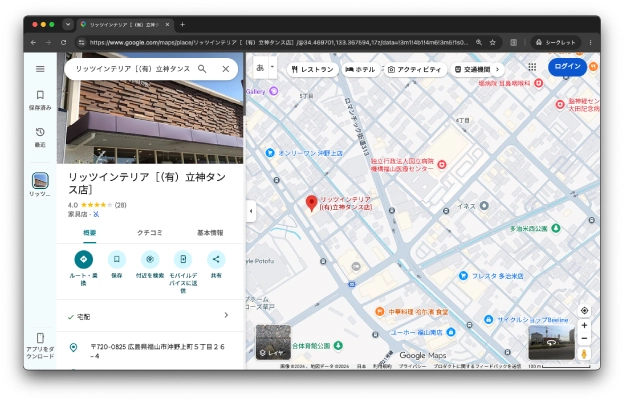Close the リッツインテリア browser tab

pyautogui.click(x=168, y=25)
